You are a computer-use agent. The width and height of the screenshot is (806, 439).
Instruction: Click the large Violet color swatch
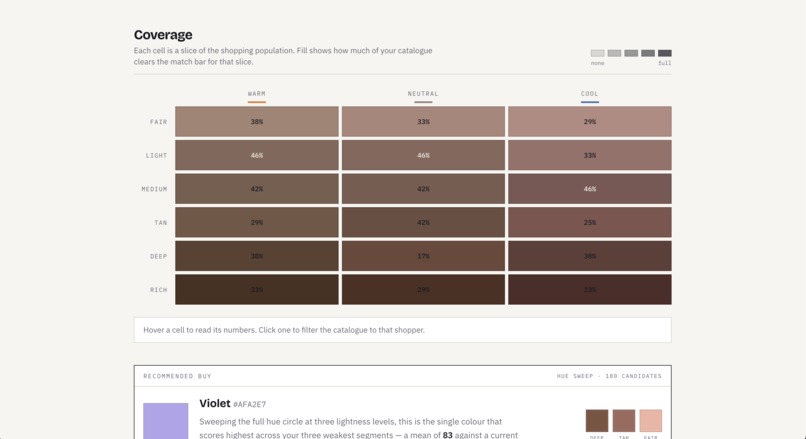pos(166,421)
